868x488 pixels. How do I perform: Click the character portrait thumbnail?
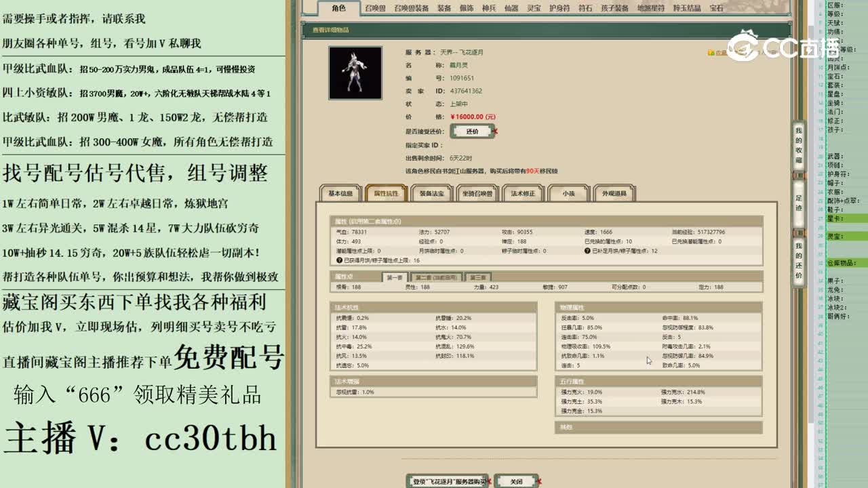click(x=355, y=73)
